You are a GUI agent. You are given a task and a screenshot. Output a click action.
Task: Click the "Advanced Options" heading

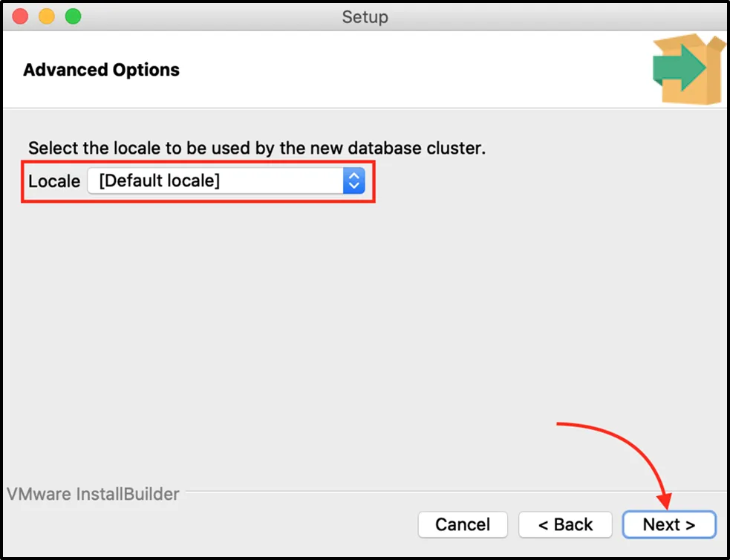(x=102, y=70)
